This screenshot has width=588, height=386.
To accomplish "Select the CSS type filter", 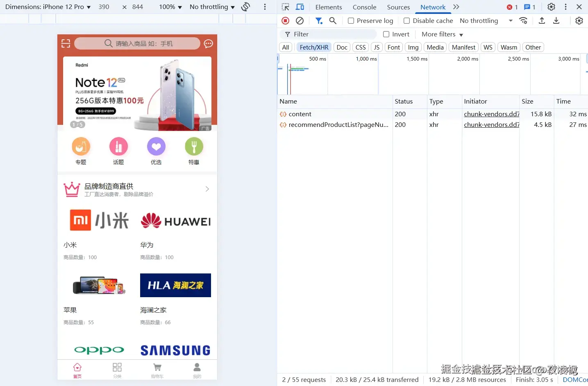I will point(361,47).
